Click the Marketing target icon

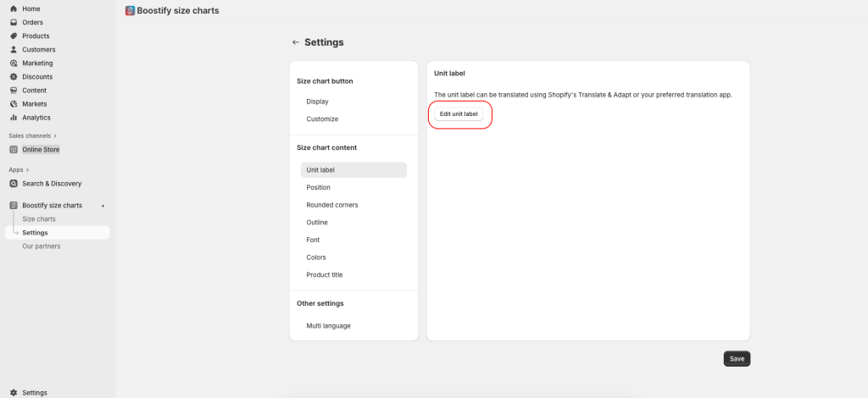[x=14, y=63]
